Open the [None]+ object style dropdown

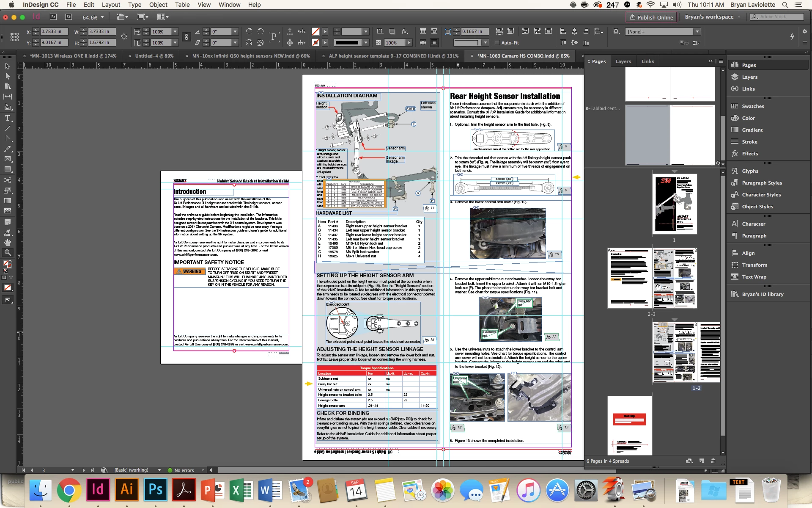697,32
